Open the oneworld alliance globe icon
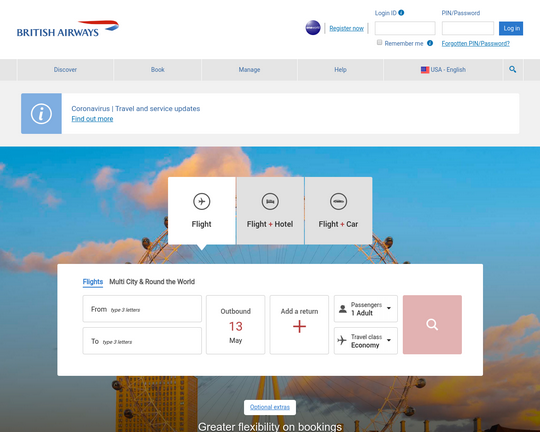Viewport: 540px width, 432px height. coord(313,28)
